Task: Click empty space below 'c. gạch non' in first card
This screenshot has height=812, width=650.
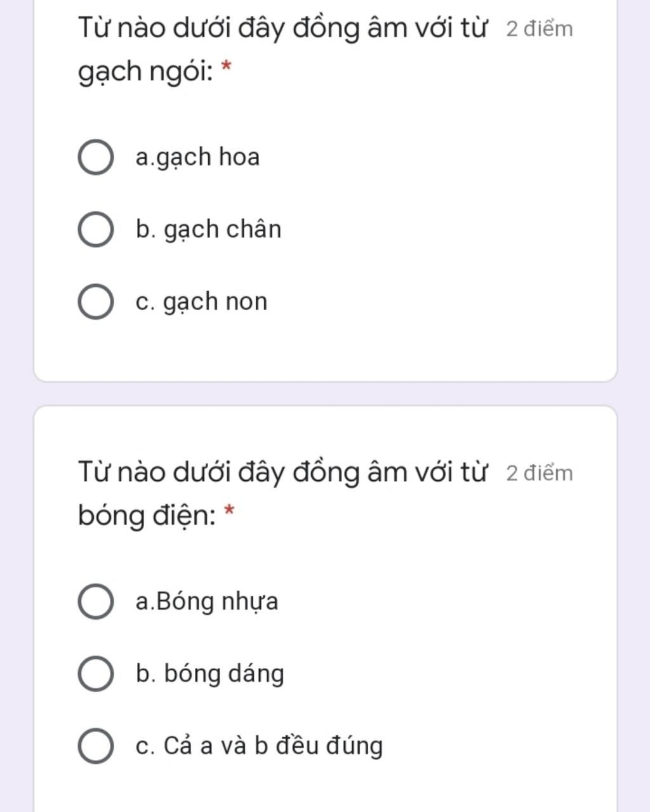Action: pyautogui.click(x=325, y=352)
